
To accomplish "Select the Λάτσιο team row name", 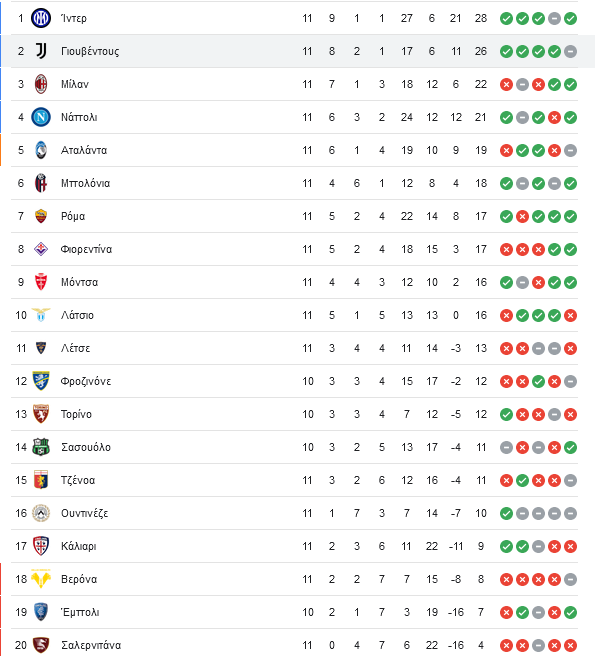I will [x=77, y=315].
